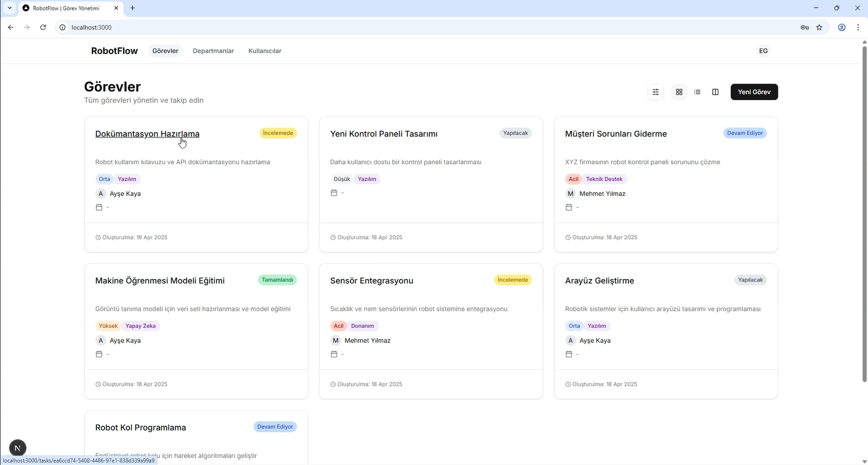Switch to list view layout
868x465 pixels.
pyautogui.click(x=697, y=92)
